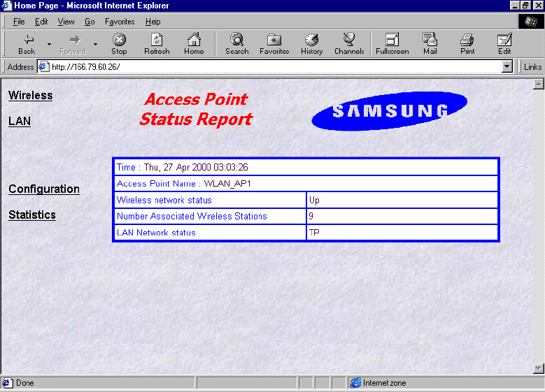Go back with the Back arrow icon
This screenshot has height=392, width=545.
click(x=28, y=40)
